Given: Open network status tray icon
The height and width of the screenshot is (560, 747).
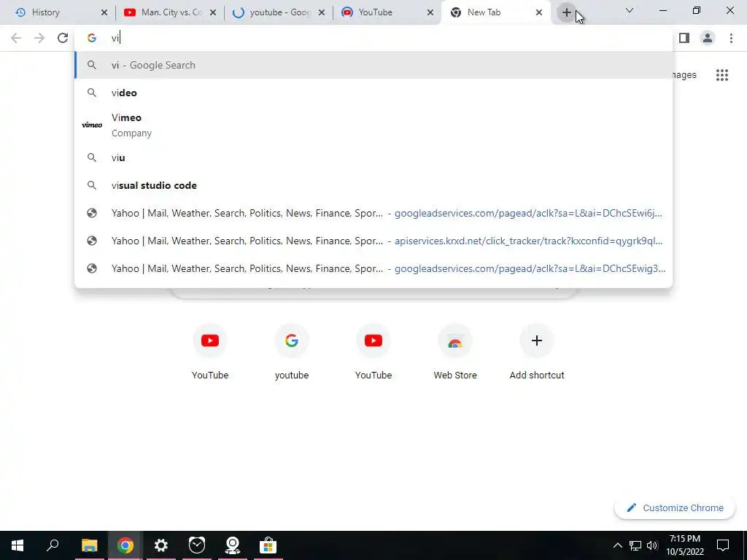Looking at the screenshot, I should point(635,545).
